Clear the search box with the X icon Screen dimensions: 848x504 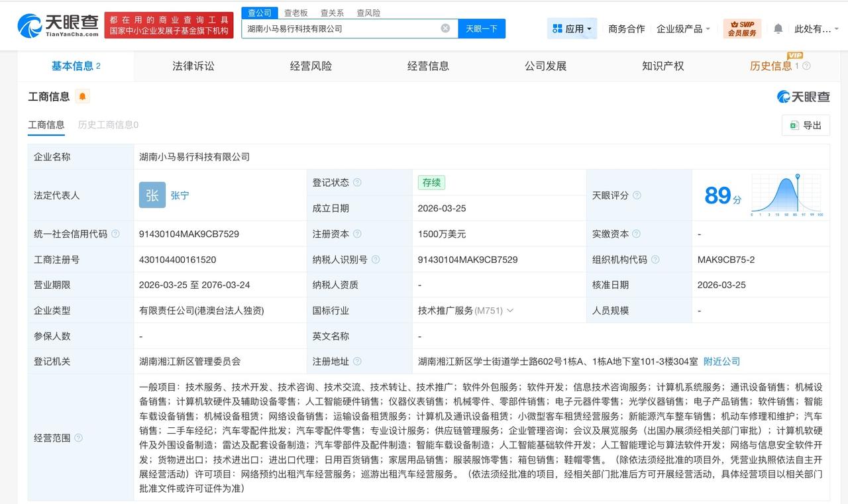point(446,28)
